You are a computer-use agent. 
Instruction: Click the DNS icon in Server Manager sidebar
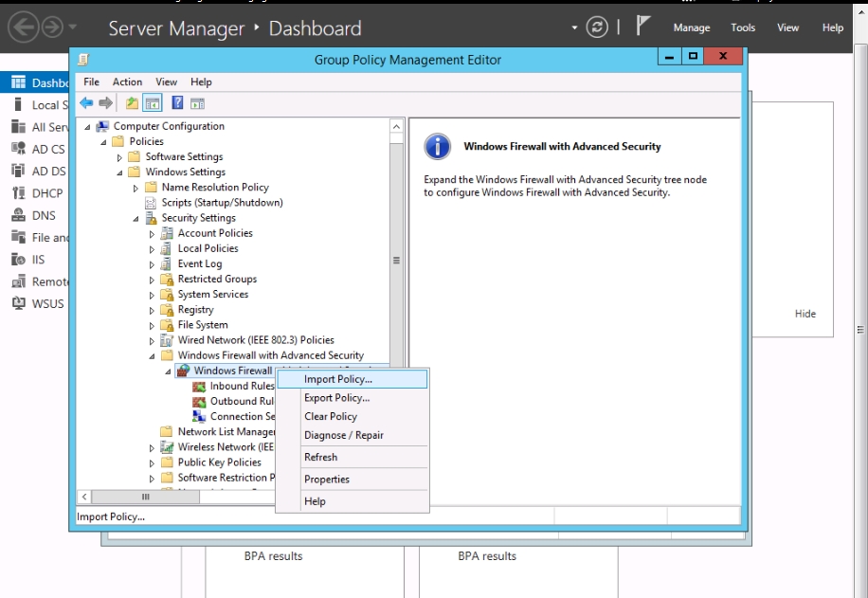pyautogui.click(x=19, y=215)
